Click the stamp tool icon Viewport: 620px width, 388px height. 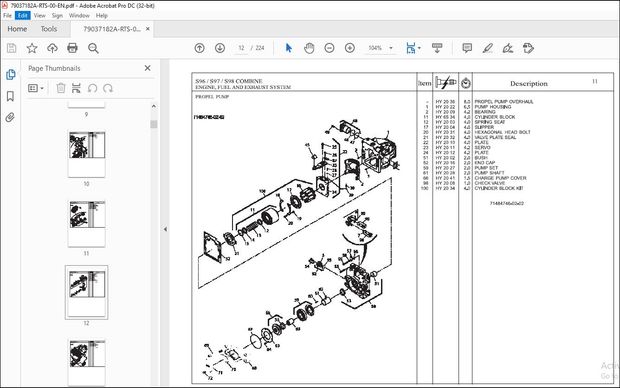pos(528,48)
